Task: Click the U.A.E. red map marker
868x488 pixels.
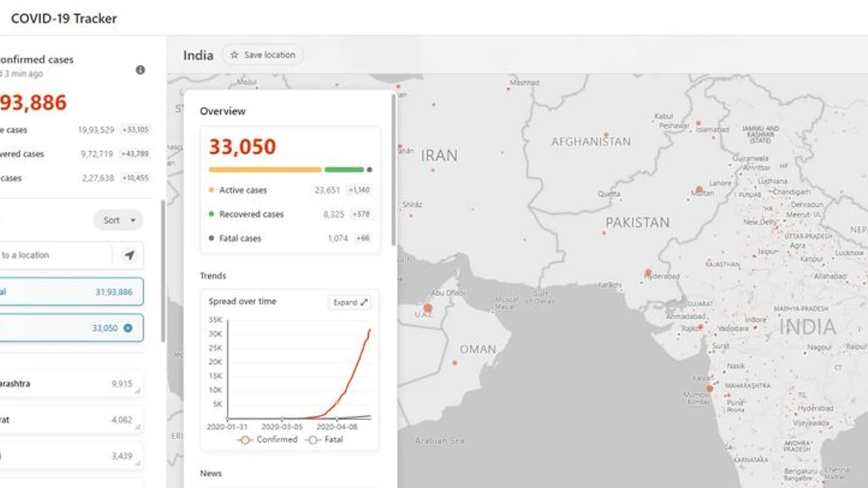Action: (428, 308)
